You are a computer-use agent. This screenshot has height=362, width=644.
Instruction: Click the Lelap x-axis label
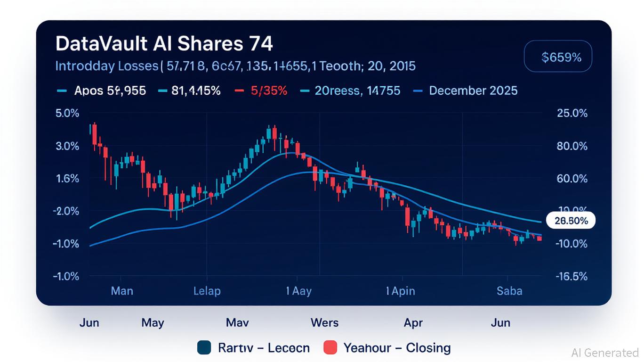[207, 291]
